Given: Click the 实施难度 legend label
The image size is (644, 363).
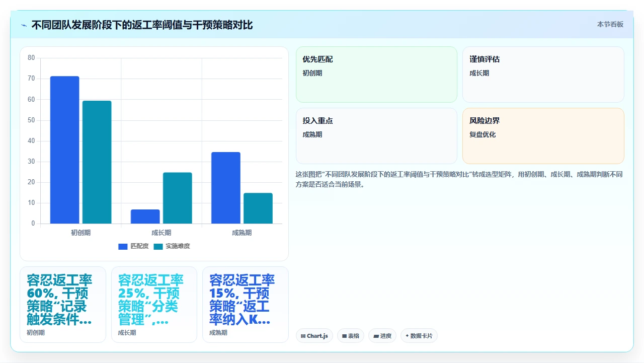Looking at the screenshot, I should (178, 246).
